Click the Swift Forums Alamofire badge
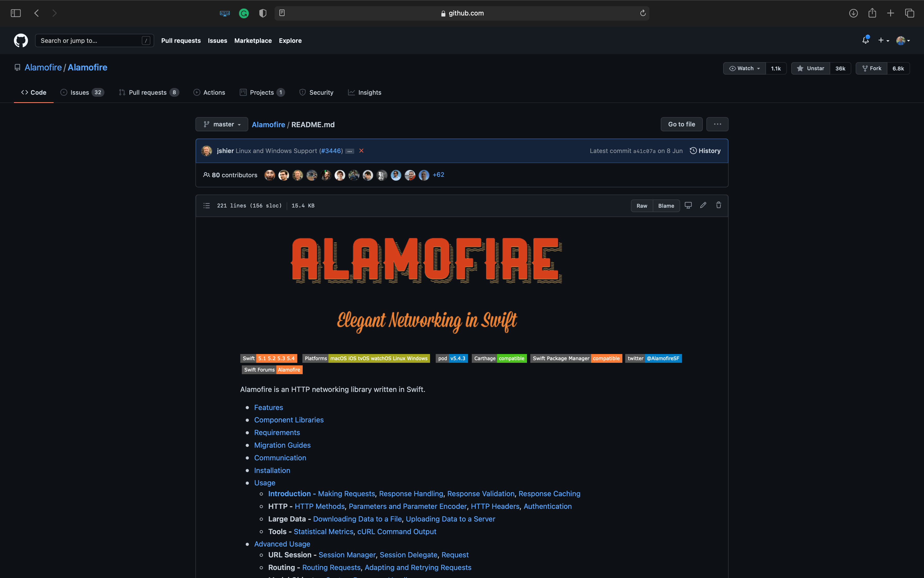Viewport: 924px width, 578px height. click(x=272, y=370)
